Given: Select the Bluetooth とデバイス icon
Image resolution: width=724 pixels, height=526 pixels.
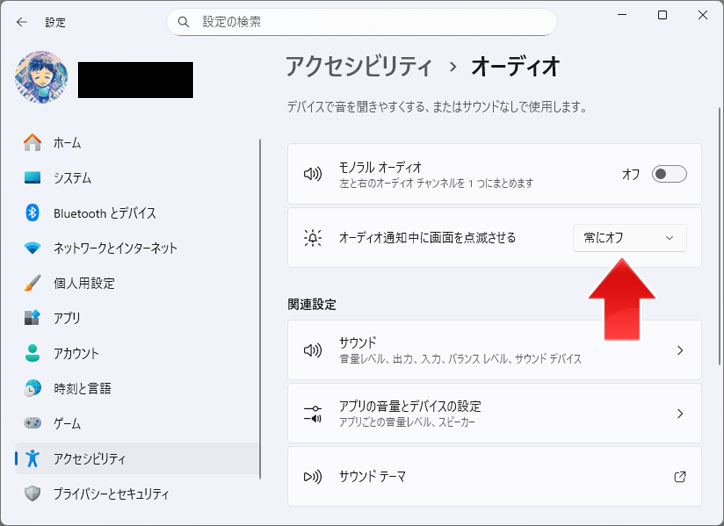Looking at the screenshot, I should click(33, 213).
